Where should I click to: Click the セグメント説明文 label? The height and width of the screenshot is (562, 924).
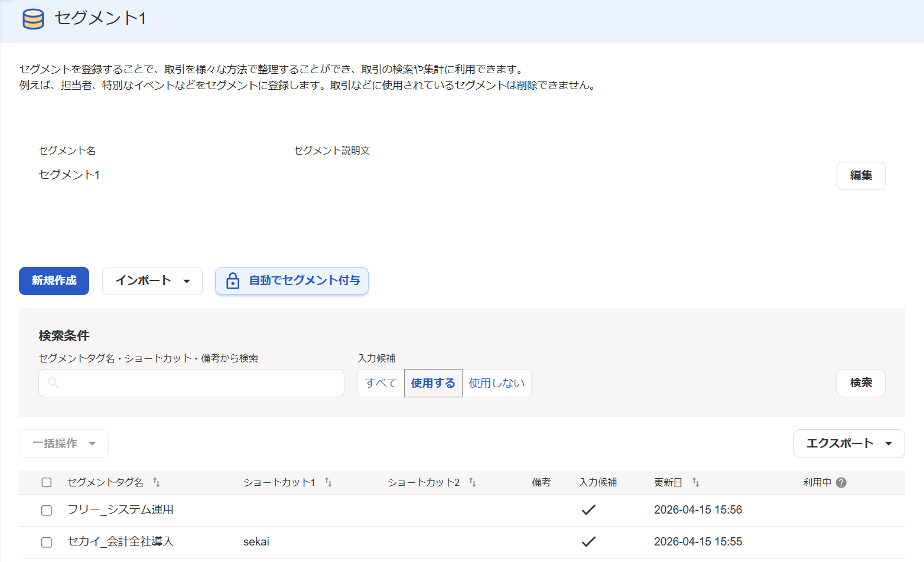pyautogui.click(x=332, y=151)
